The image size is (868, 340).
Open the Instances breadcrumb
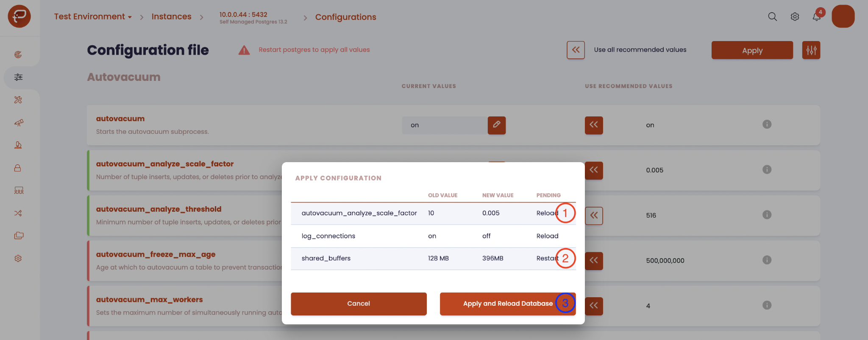click(171, 17)
